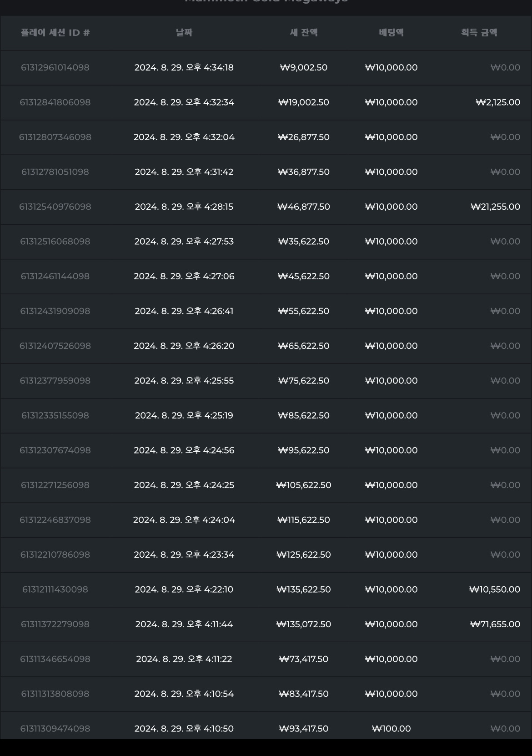Click the ₩10,550.00 win amount
The width and height of the screenshot is (532, 756).
(x=495, y=590)
